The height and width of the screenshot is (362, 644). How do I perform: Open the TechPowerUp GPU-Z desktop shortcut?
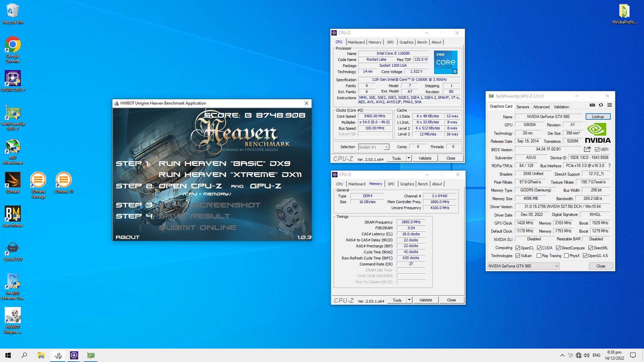pyautogui.click(x=13, y=118)
